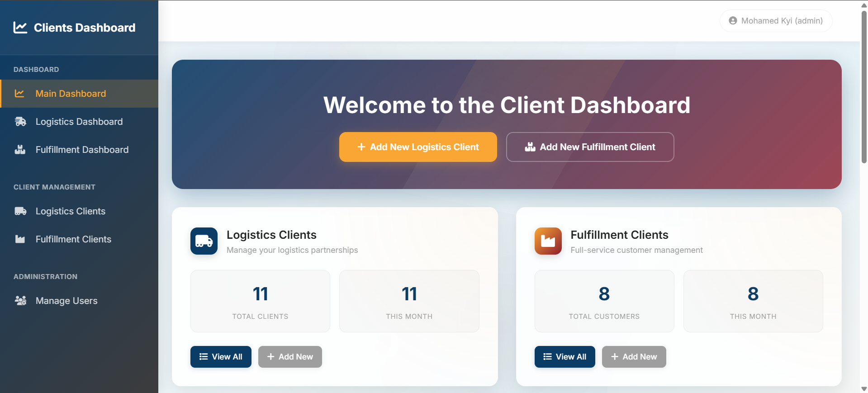The image size is (868, 393).
Task: Click the fulfillment THIS MONTH stat box
Action: point(753,301)
